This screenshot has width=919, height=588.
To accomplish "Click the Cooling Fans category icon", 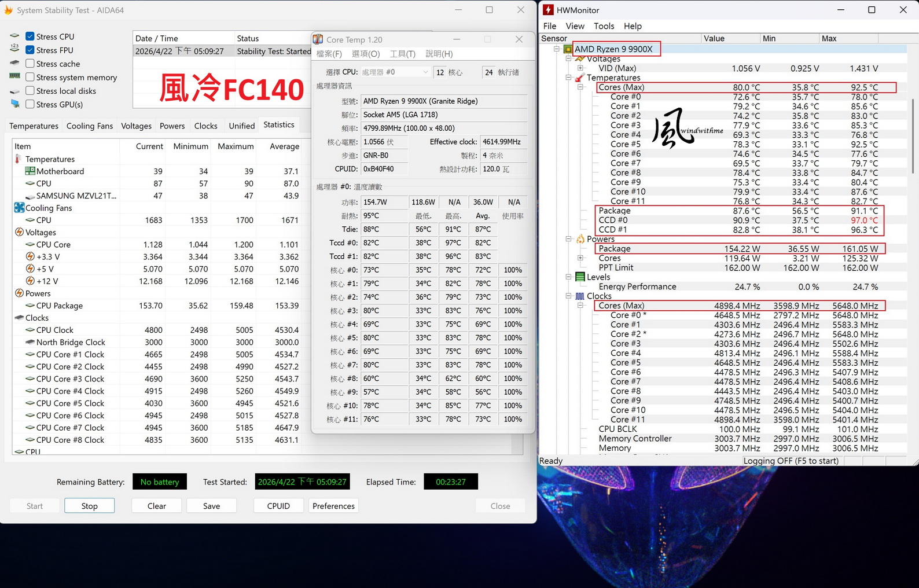I will [19, 208].
